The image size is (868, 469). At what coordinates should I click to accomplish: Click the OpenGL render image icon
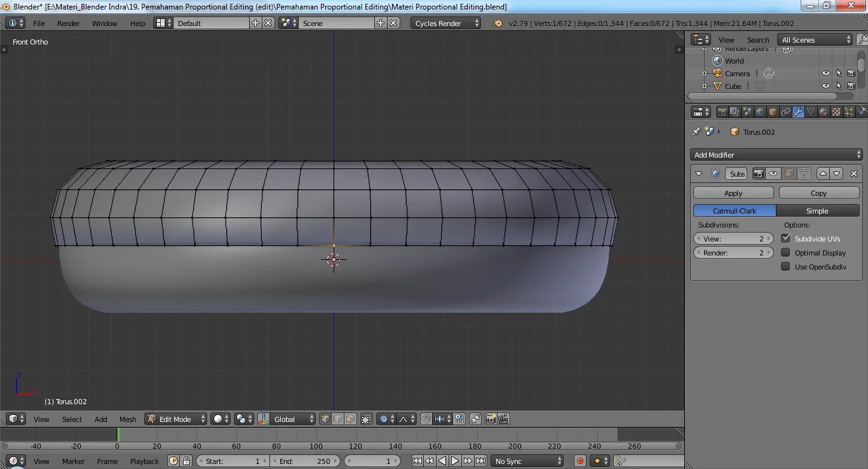click(x=491, y=419)
